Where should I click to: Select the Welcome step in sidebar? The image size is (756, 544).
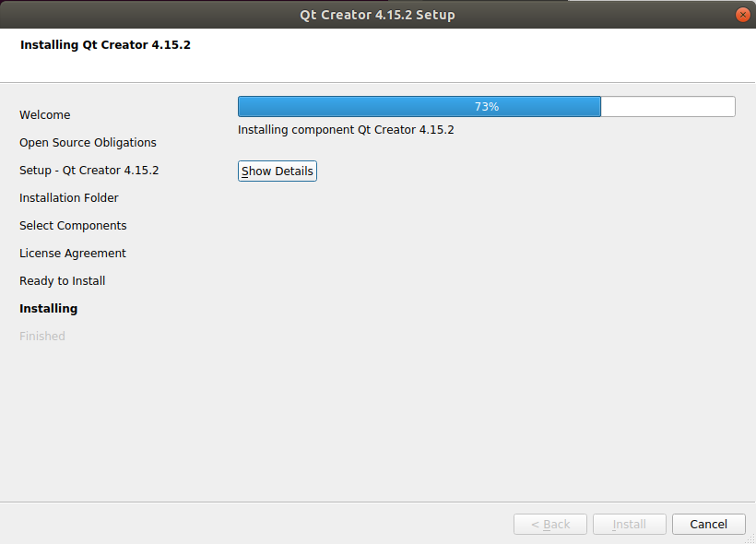click(45, 114)
